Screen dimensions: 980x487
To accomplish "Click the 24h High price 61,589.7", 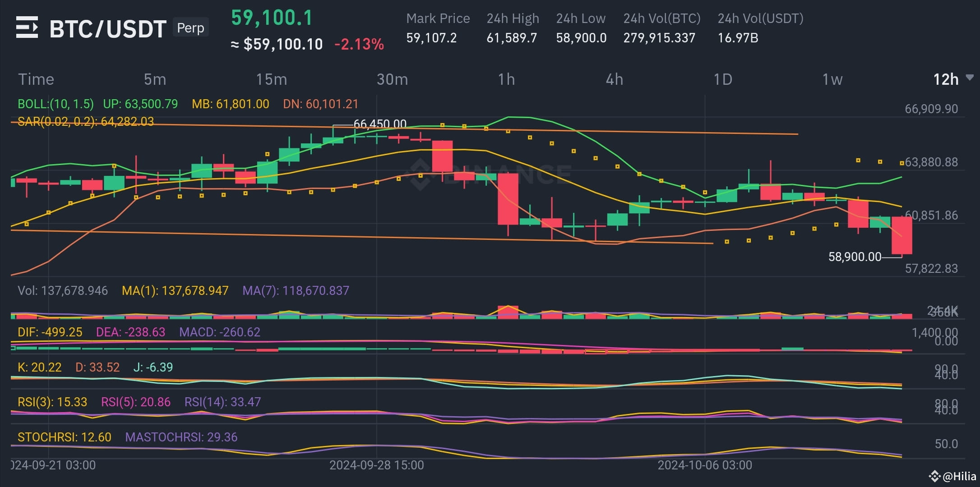I will click(512, 38).
